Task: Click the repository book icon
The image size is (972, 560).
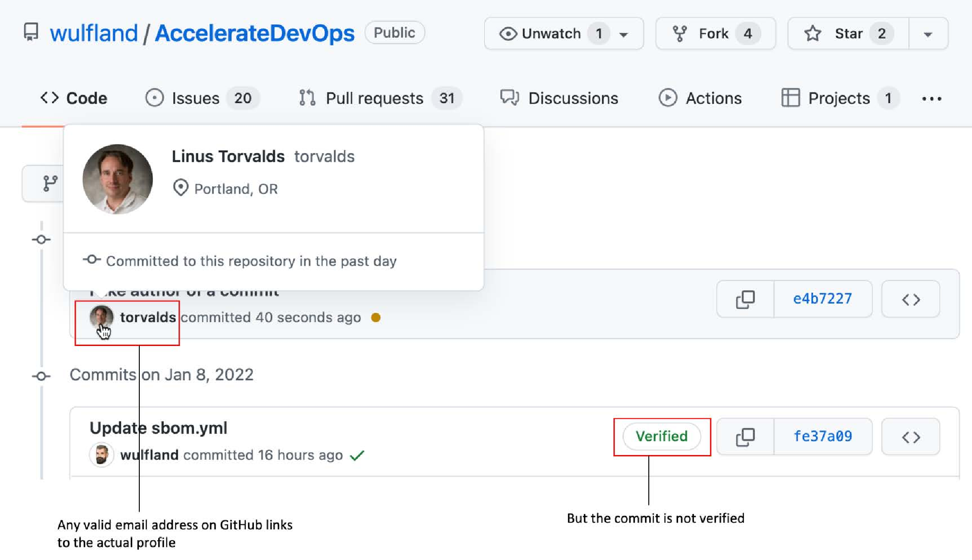Action: 31,32
